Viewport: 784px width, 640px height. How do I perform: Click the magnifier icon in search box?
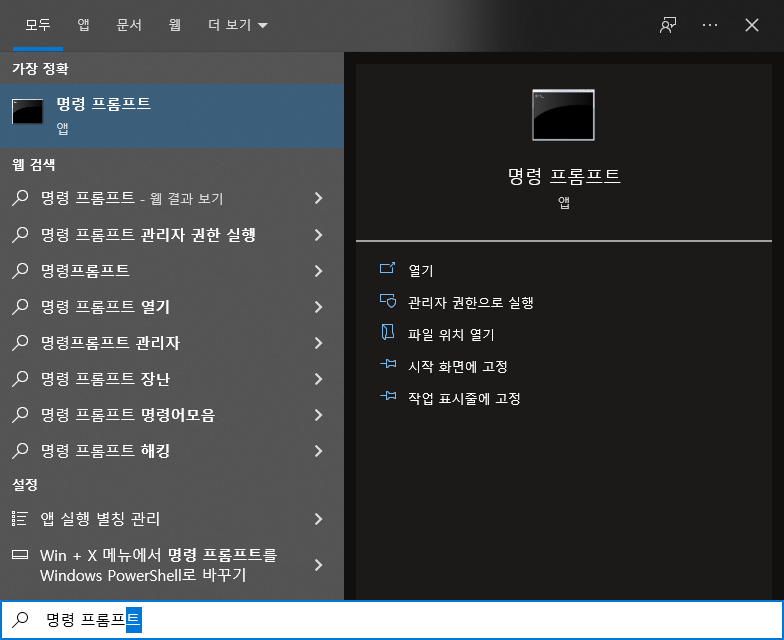20,620
